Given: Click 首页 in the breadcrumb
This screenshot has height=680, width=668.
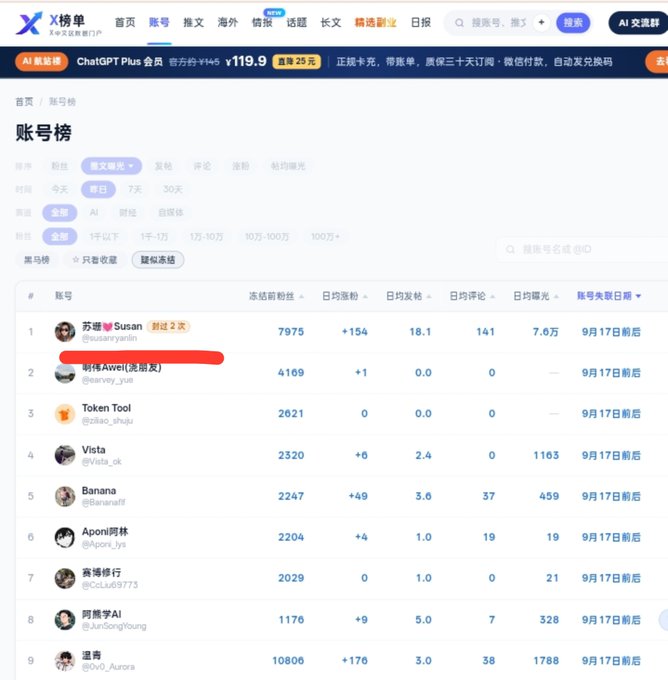Looking at the screenshot, I should 24,101.
